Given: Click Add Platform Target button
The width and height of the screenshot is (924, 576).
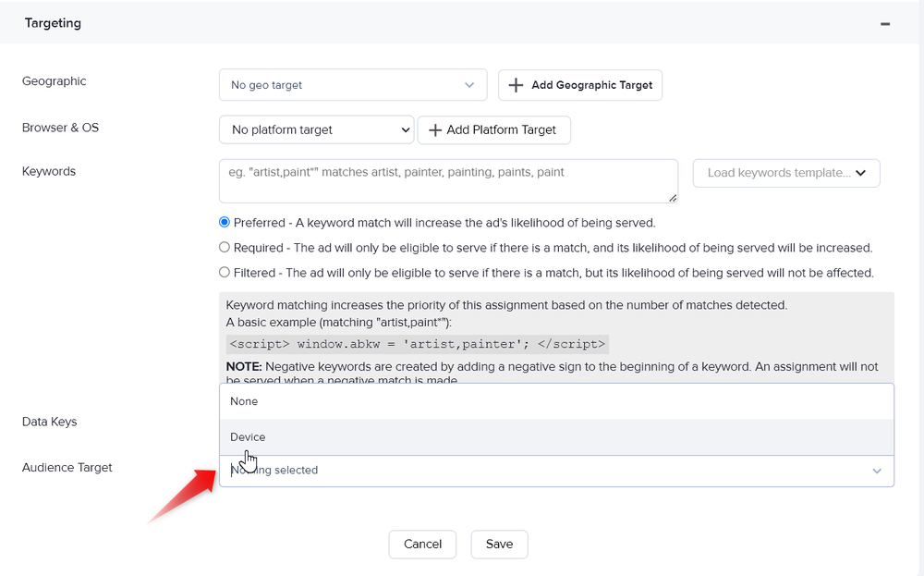Looking at the screenshot, I should pos(493,129).
